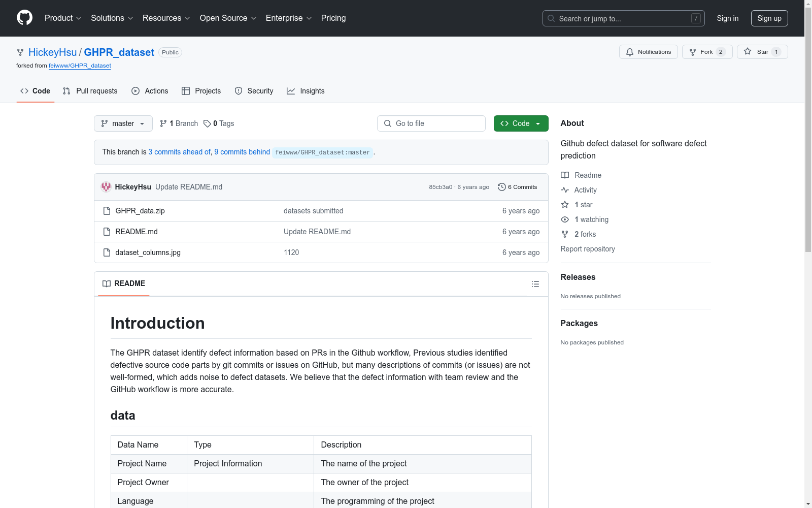Open the Report repository link
The image size is (812, 508).
(x=588, y=249)
